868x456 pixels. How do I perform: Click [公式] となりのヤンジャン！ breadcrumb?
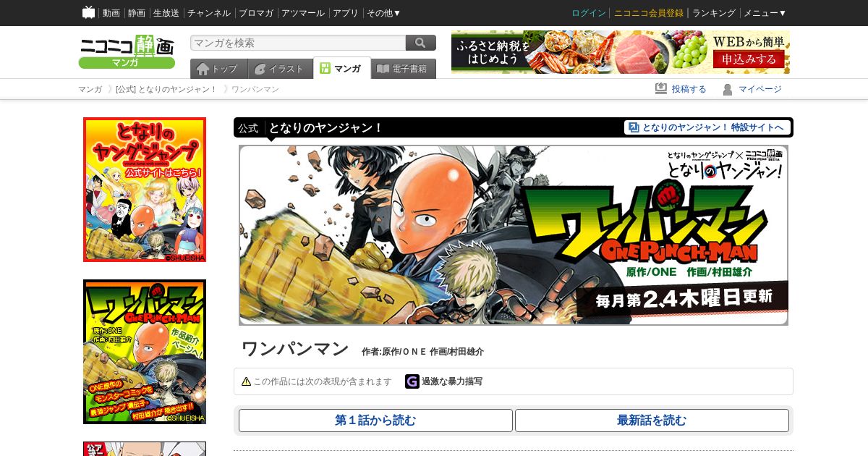click(166, 89)
